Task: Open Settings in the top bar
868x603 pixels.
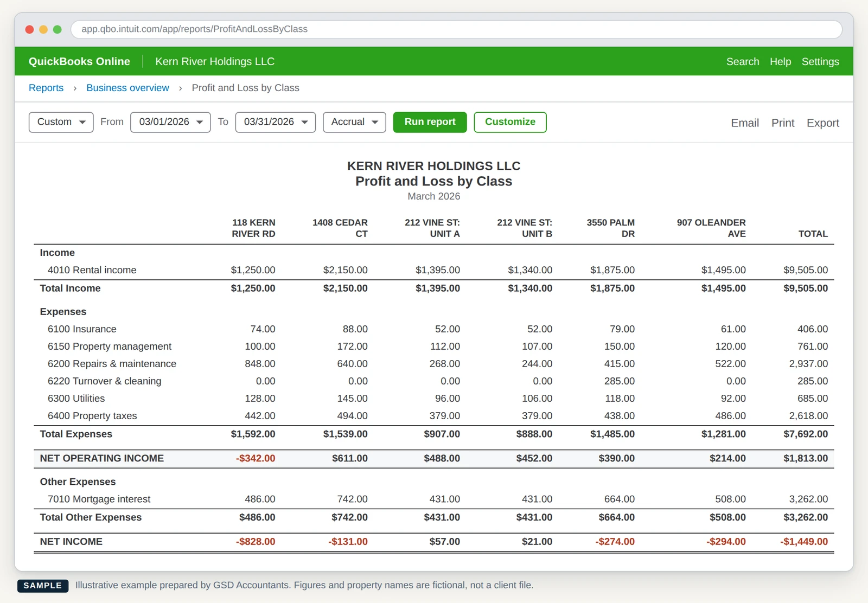Action: (x=820, y=61)
